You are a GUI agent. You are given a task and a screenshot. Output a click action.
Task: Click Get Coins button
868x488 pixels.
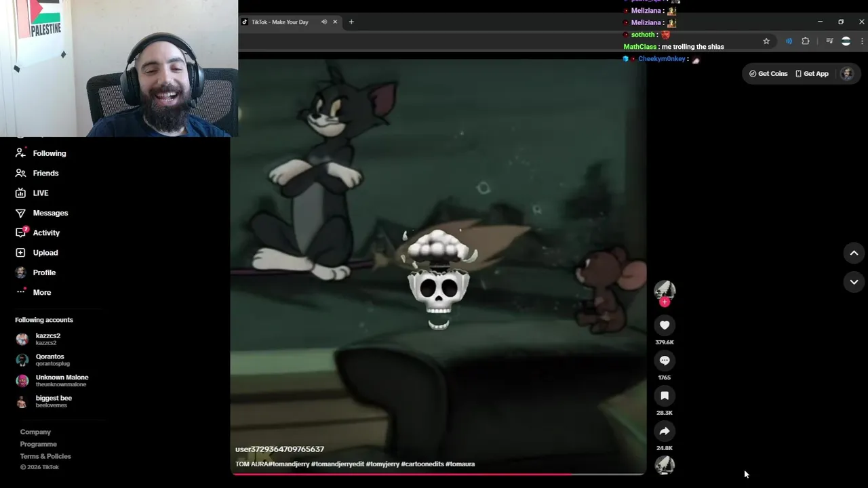[x=768, y=74]
